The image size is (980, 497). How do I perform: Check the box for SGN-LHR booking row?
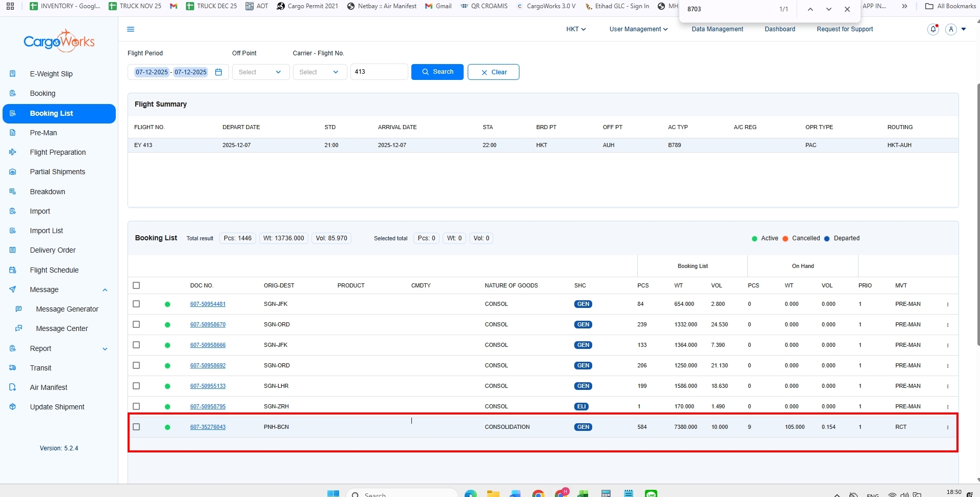tap(136, 386)
